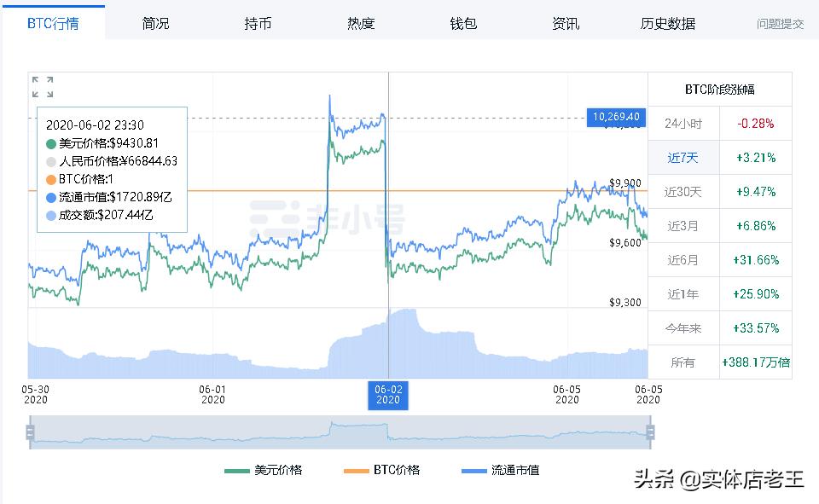Click the fullscreen expand chart icon

point(43,87)
